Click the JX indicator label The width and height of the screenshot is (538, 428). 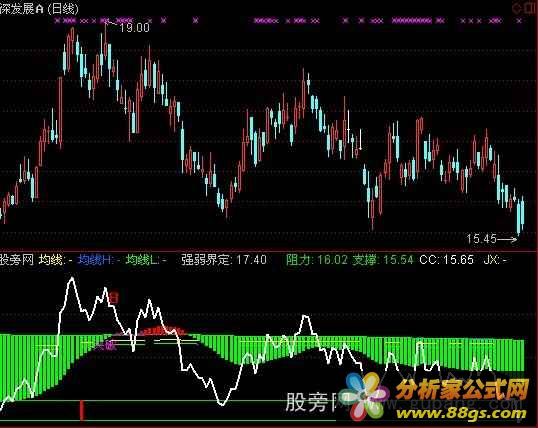pyautogui.click(x=495, y=259)
